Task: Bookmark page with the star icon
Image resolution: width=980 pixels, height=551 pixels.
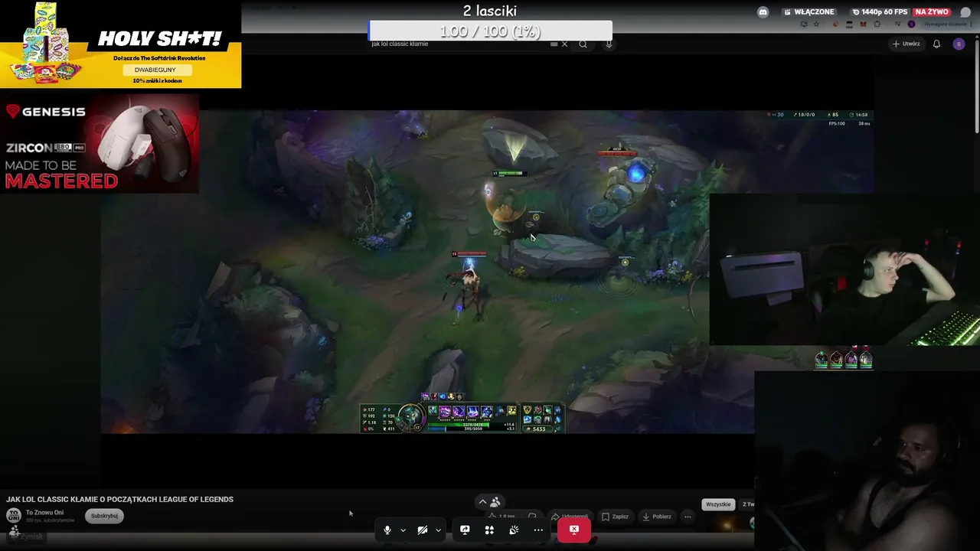Action: (816, 24)
